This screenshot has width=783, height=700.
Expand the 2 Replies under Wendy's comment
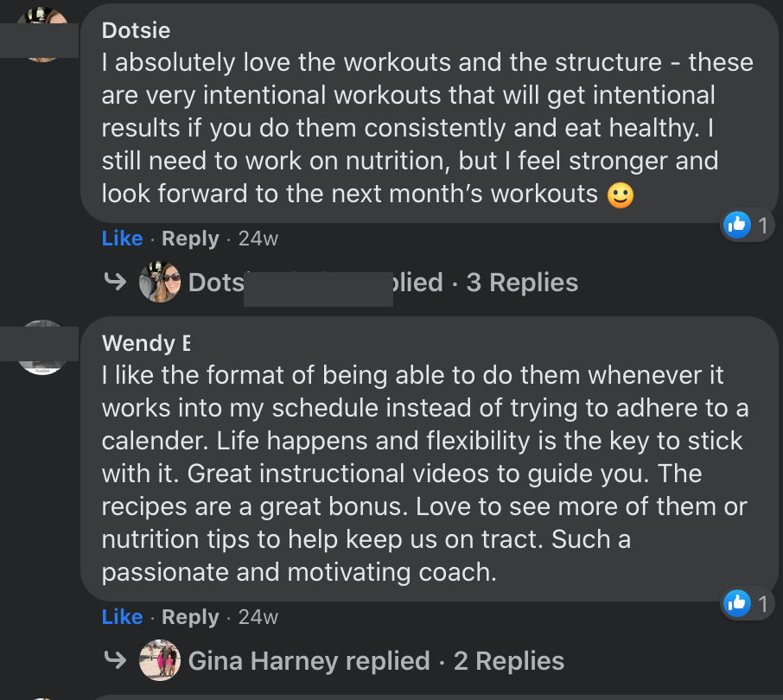(509, 660)
